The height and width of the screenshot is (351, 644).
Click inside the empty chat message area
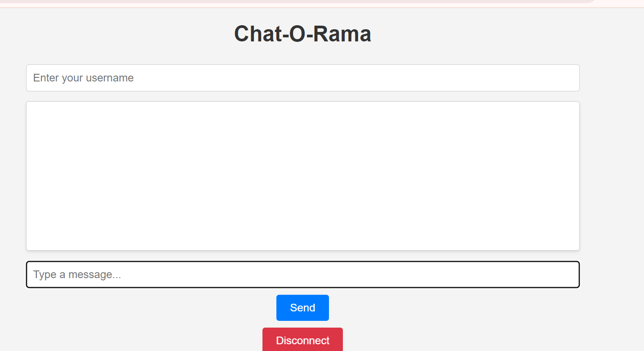click(302, 175)
